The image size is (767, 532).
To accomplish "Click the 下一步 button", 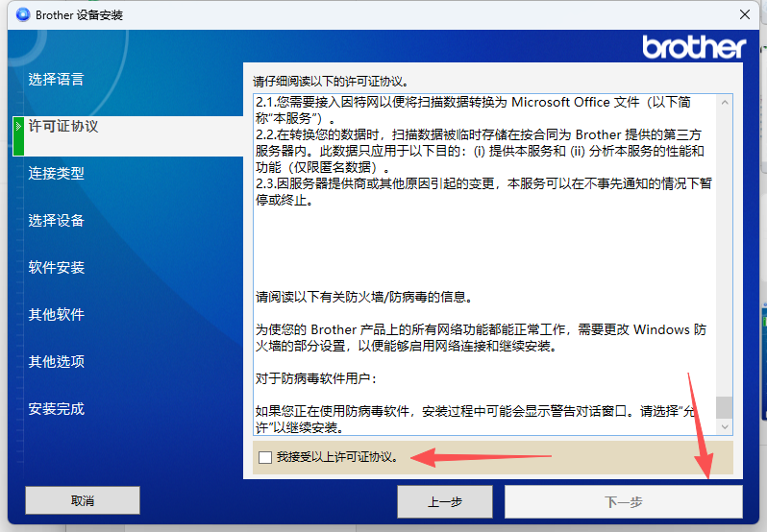I will point(623,501).
